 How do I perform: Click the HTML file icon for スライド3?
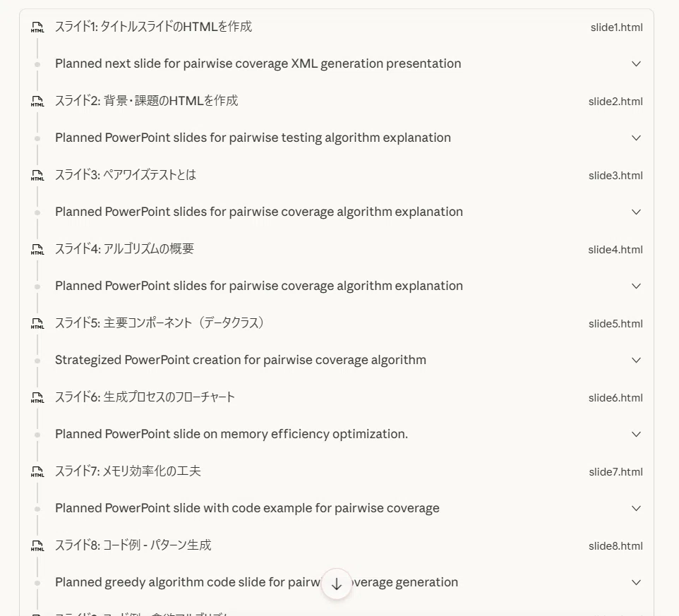(x=37, y=175)
